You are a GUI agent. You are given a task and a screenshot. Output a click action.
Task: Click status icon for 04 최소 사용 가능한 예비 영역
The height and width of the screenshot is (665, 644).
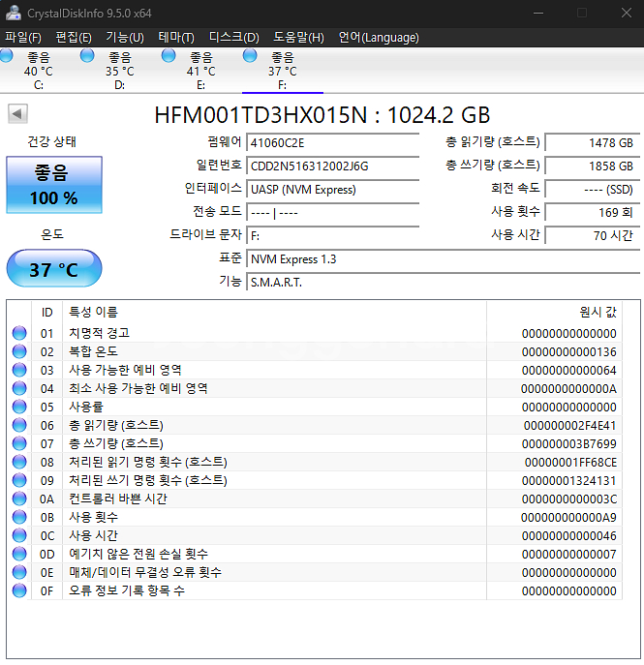[x=19, y=388]
